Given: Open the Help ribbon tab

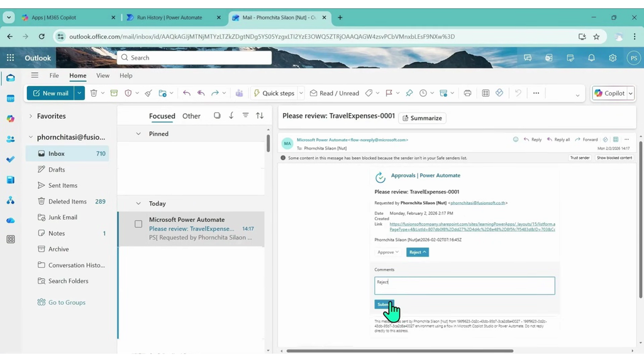Looking at the screenshot, I should pyautogui.click(x=126, y=75).
